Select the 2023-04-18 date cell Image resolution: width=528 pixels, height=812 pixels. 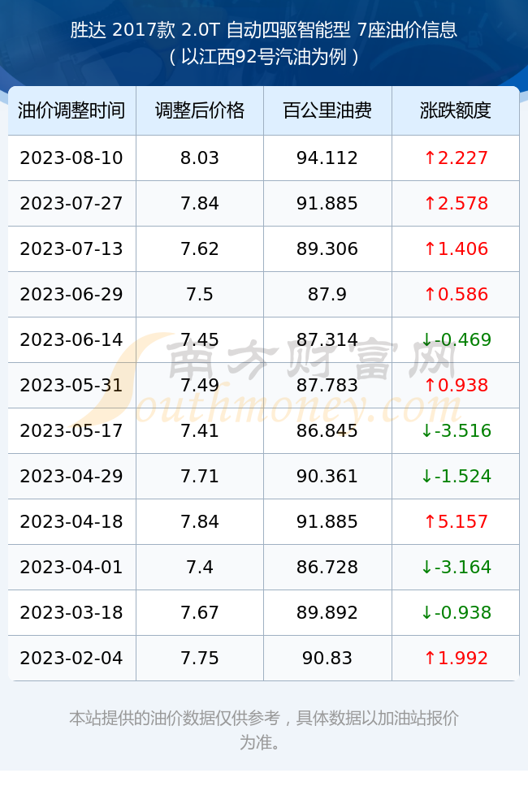click(71, 521)
